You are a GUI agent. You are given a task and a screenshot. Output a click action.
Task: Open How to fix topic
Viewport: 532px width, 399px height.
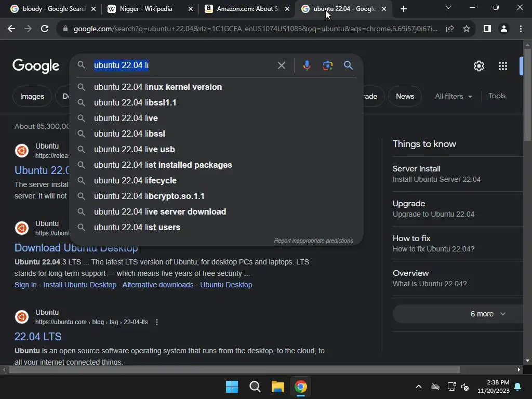click(458, 244)
